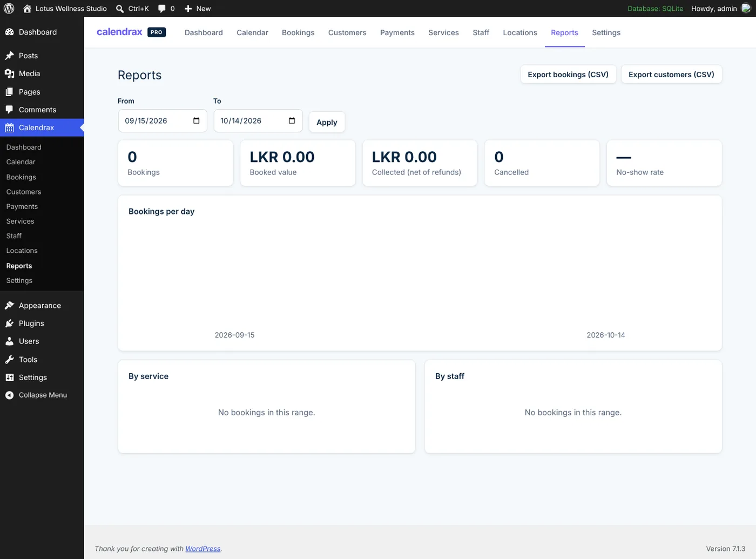The image size is (756, 559).
Task: Open the Calendar item in the sidebar submenu
Action: coord(21,162)
